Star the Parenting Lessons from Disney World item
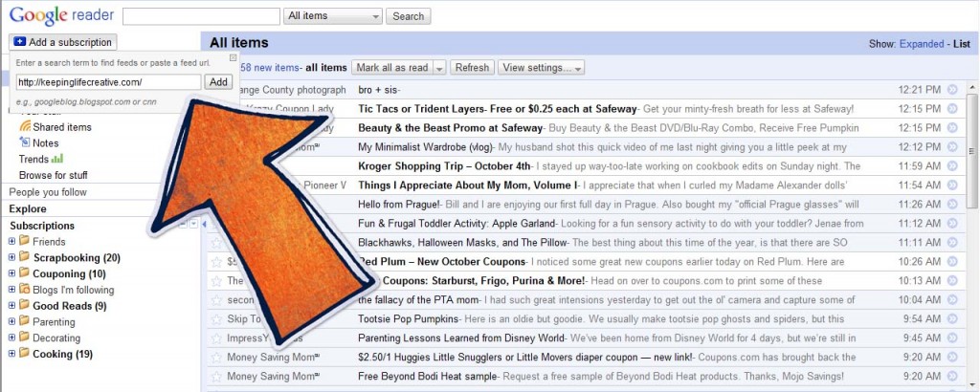Viewport: 980px width, 392px height. tap(216, 338)
